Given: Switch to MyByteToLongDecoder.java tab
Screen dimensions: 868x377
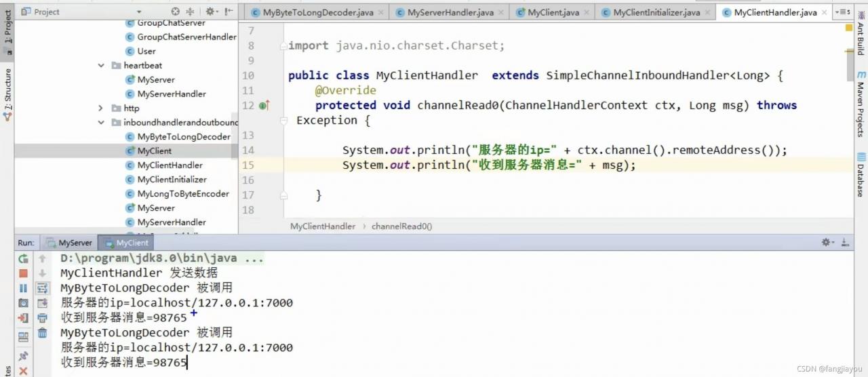Looking at the screenshot, I should click(316, 12).
